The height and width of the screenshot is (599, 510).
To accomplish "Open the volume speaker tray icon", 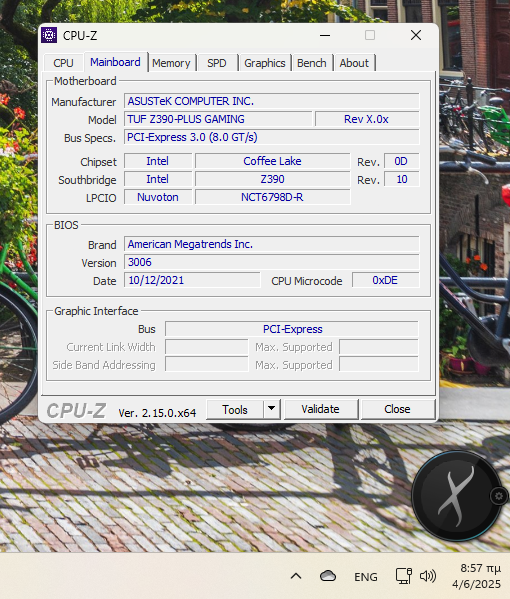I will [427, 576].
